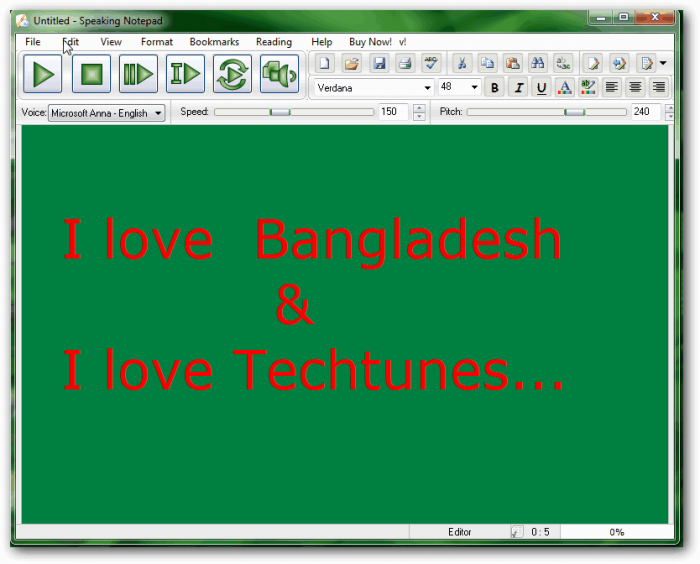Minimize the Speaking Notepad window
700x564 pixels.
(x=601, y=17)
